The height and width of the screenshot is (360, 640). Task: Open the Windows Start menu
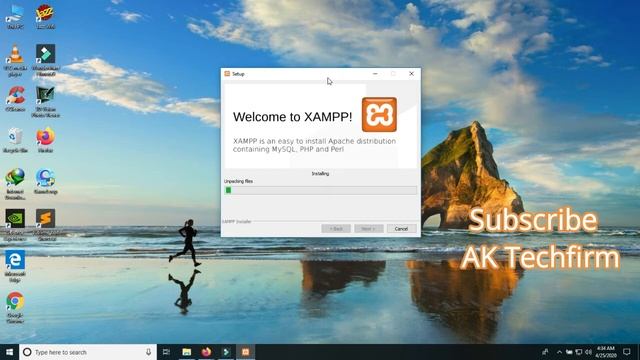[x=9, y=352]
